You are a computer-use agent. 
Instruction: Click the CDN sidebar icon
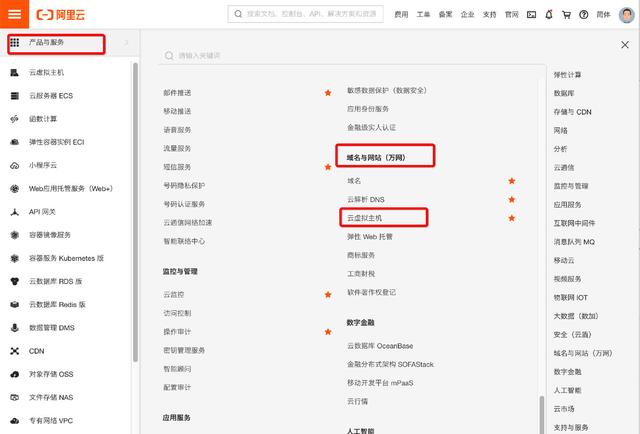click(x=15, y=351)
